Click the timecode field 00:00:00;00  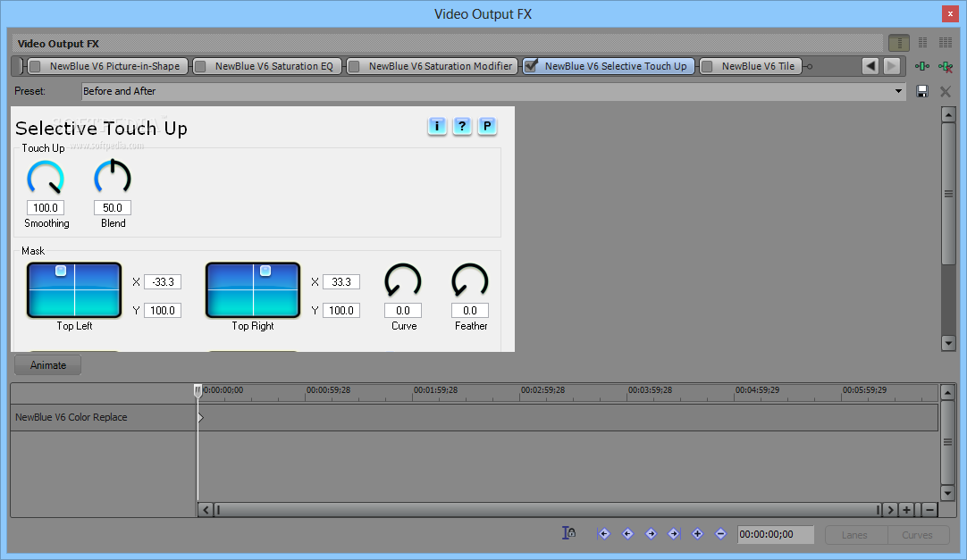click(x=776, y=534)
